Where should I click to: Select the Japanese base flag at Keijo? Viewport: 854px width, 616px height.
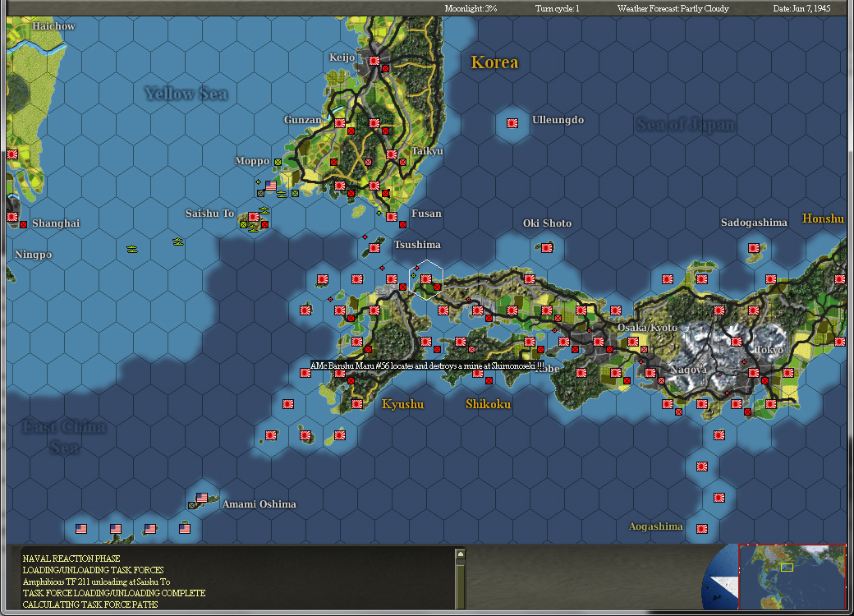tap(374, 61)
